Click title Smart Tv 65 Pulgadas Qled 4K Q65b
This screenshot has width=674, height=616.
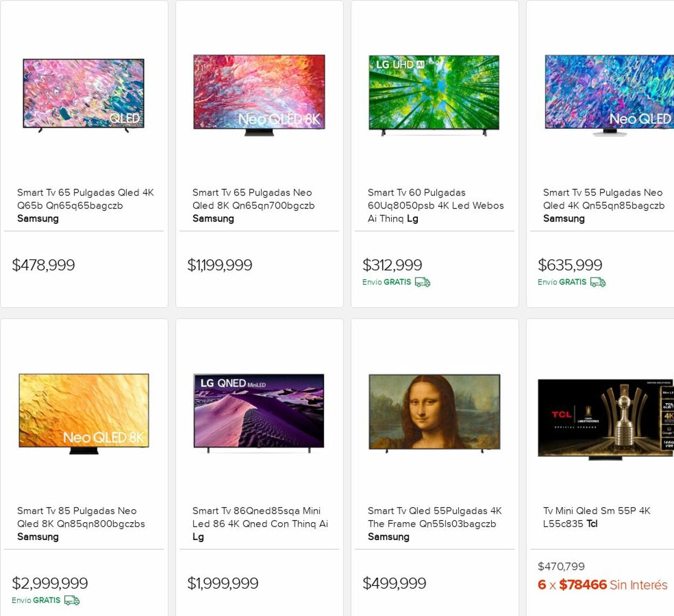[x=85, y=199]
